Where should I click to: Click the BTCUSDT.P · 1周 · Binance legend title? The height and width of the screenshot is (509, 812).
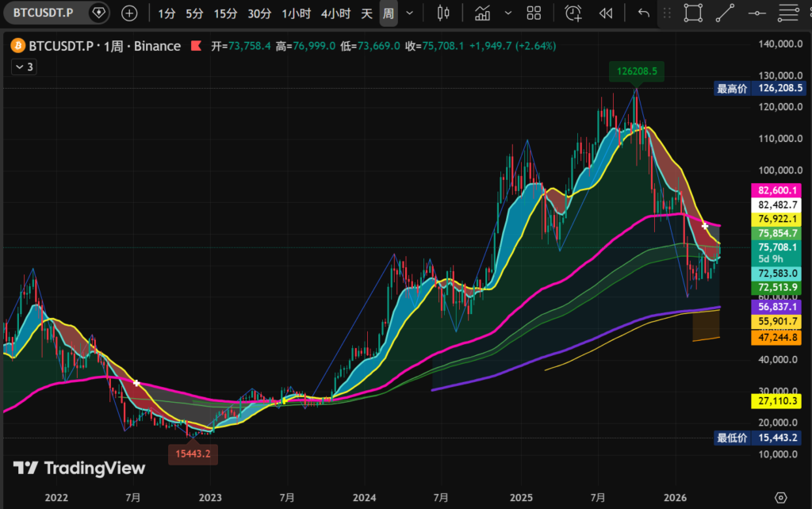(x=105, y=46)
